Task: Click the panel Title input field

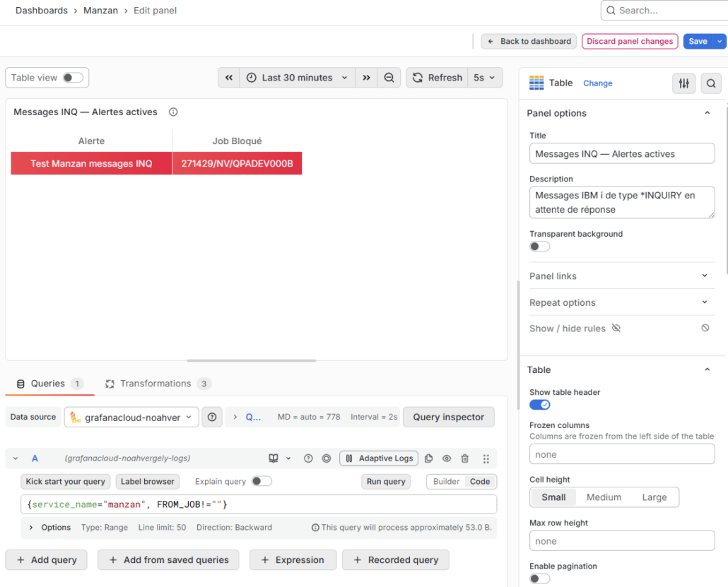Action: pyautogui.click(x=622, y=154)
